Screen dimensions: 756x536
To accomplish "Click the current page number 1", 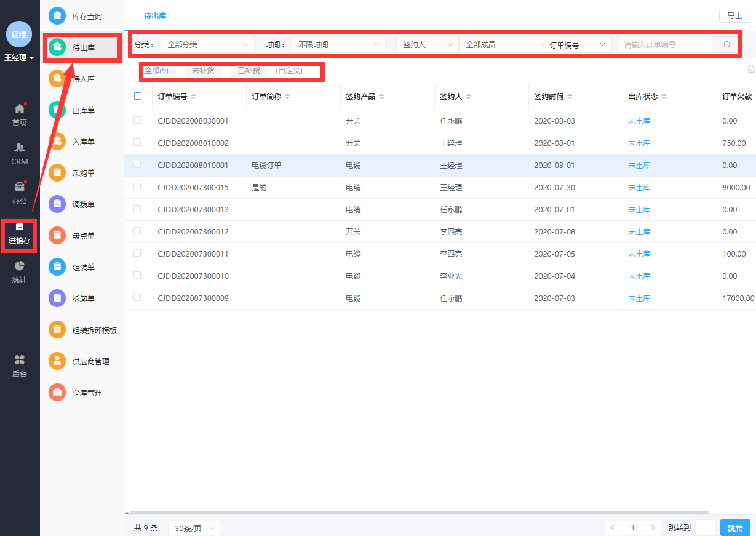I will pyautogui.click(x=632, y=528).
